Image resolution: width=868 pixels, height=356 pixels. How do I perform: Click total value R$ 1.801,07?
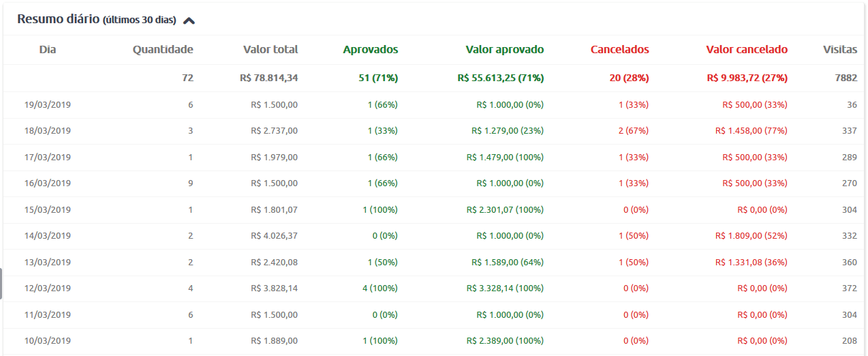coord(275,210)
